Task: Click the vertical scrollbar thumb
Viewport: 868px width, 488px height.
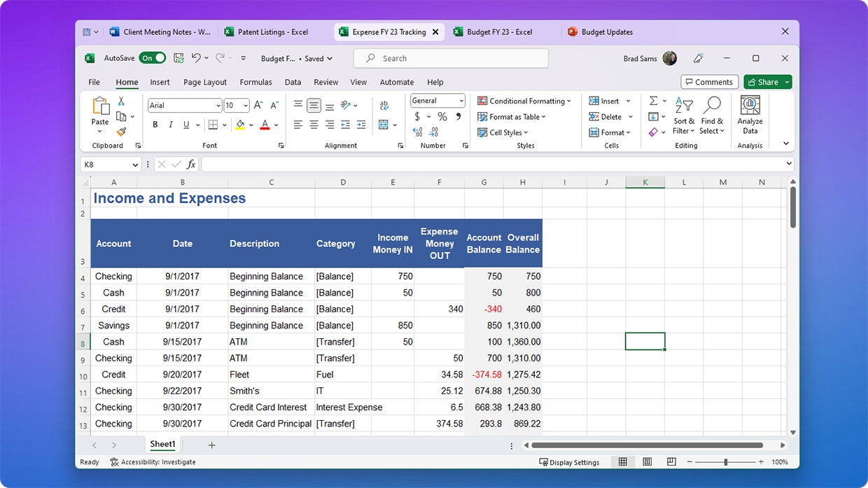Action: (792, 207)
